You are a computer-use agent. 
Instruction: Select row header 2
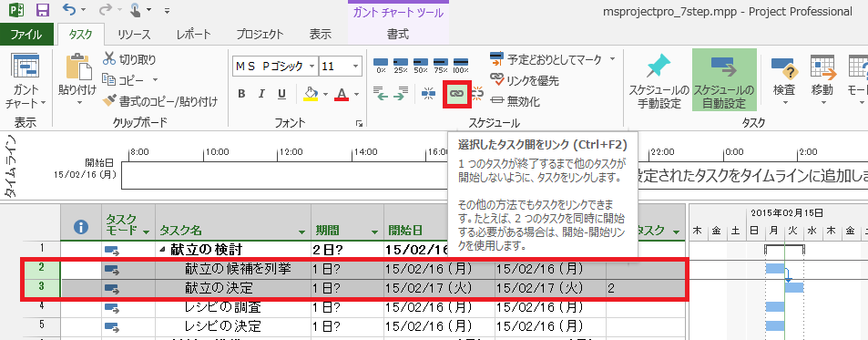pos(41,269)
